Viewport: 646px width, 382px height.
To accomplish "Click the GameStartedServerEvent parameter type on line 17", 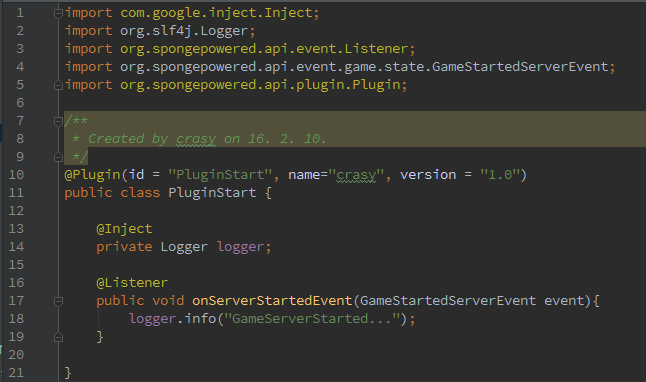I will (448, 301).
